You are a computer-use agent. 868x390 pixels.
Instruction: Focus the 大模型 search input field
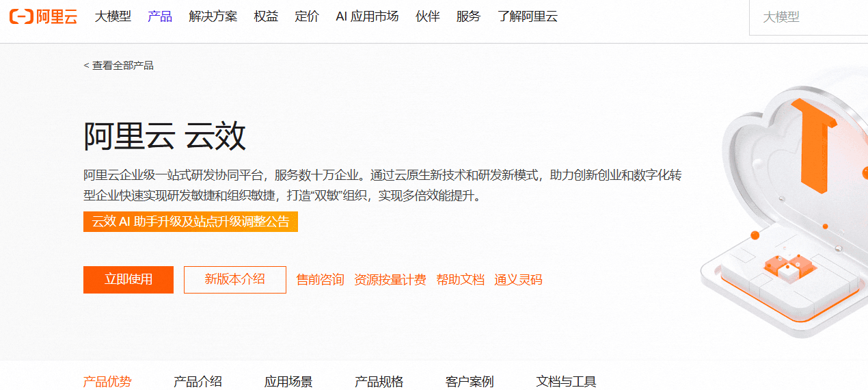(809, 17)
